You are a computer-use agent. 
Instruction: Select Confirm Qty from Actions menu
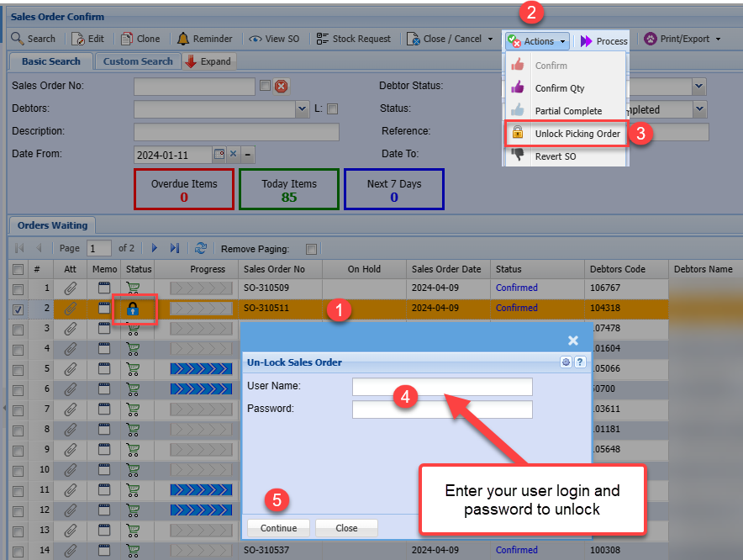(x=560, y=88)
